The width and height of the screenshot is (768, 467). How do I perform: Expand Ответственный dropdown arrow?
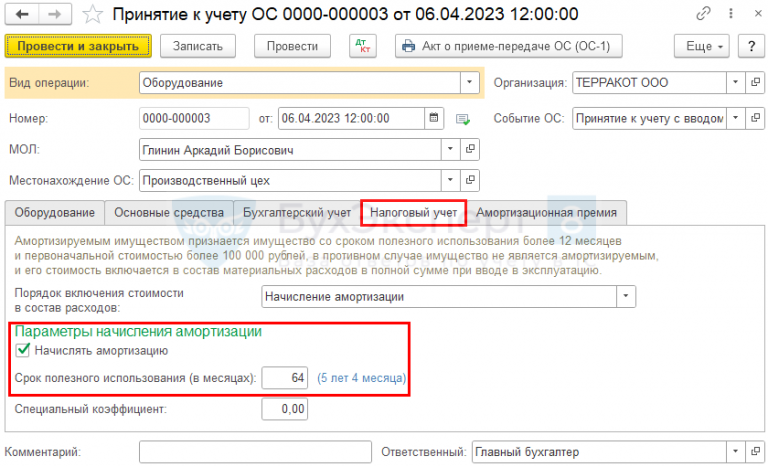(736, 451)
